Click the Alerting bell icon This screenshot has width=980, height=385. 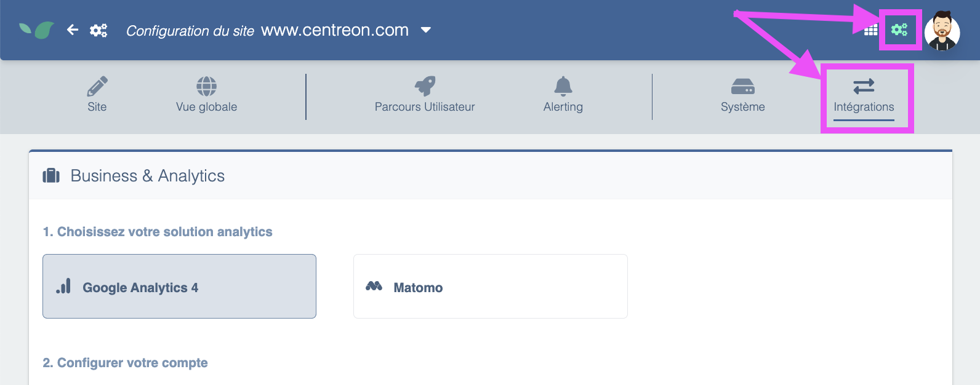tap(563, 86)
